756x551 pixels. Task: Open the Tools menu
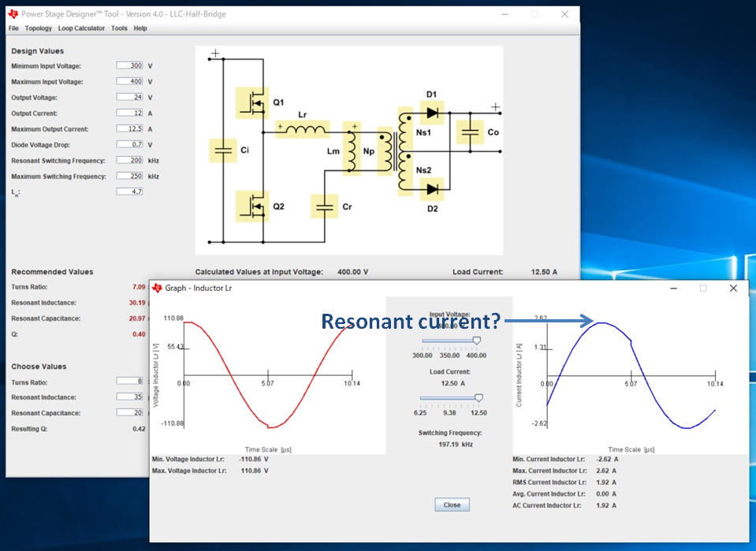(x=119, y=28)
